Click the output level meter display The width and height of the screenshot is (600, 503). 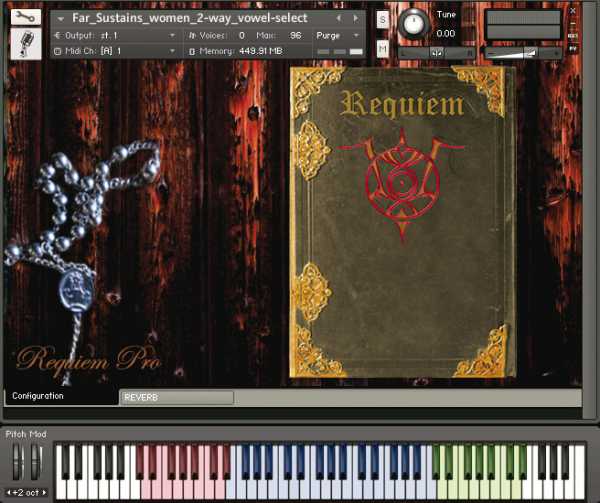523,25
